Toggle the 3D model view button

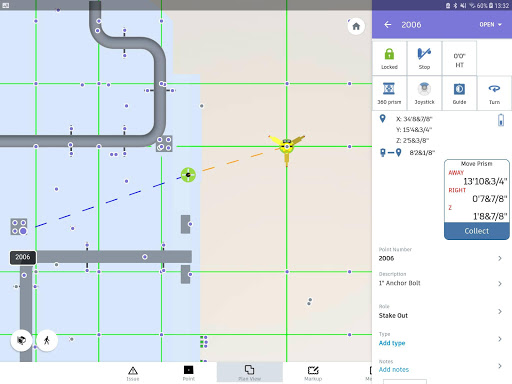(x=22, y=340)
